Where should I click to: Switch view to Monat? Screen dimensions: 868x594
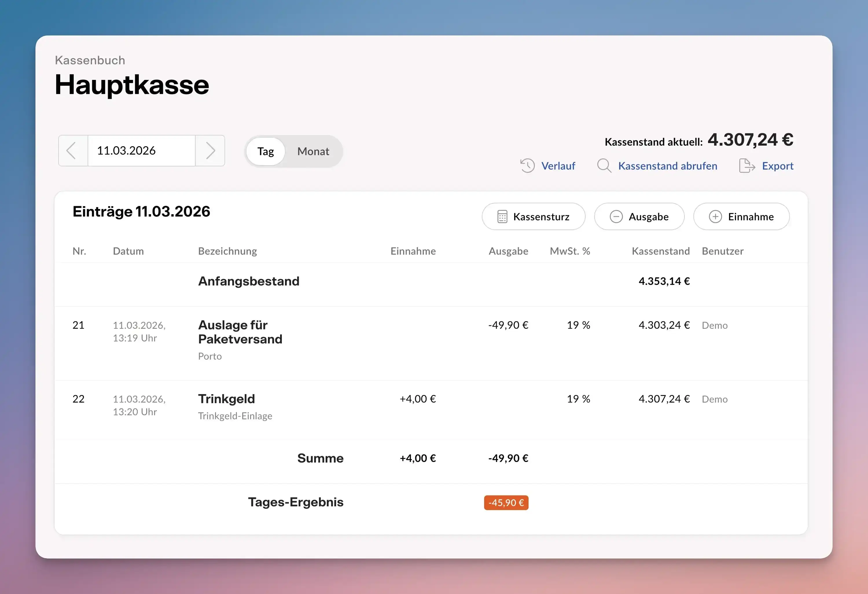(x=313, y=151)
